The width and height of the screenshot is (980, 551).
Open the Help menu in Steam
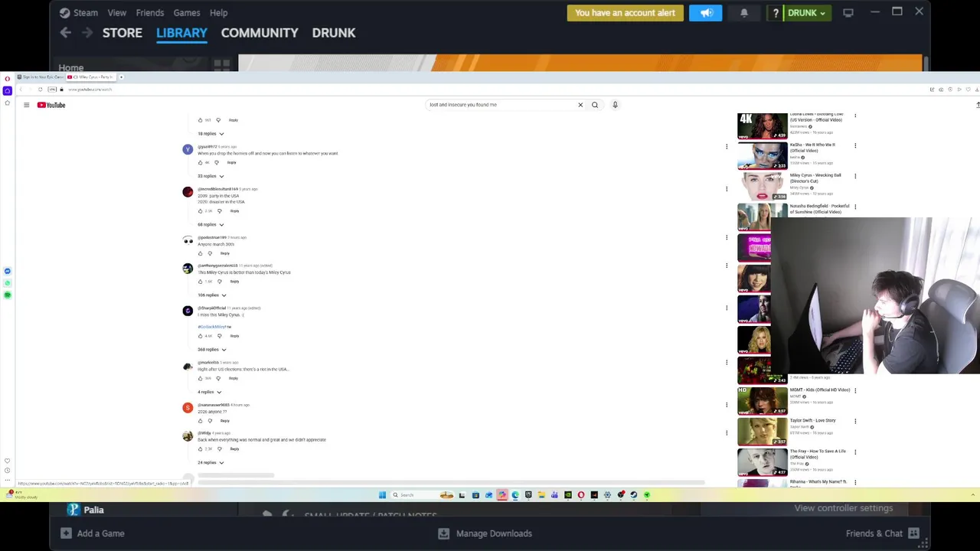[218, 12]
